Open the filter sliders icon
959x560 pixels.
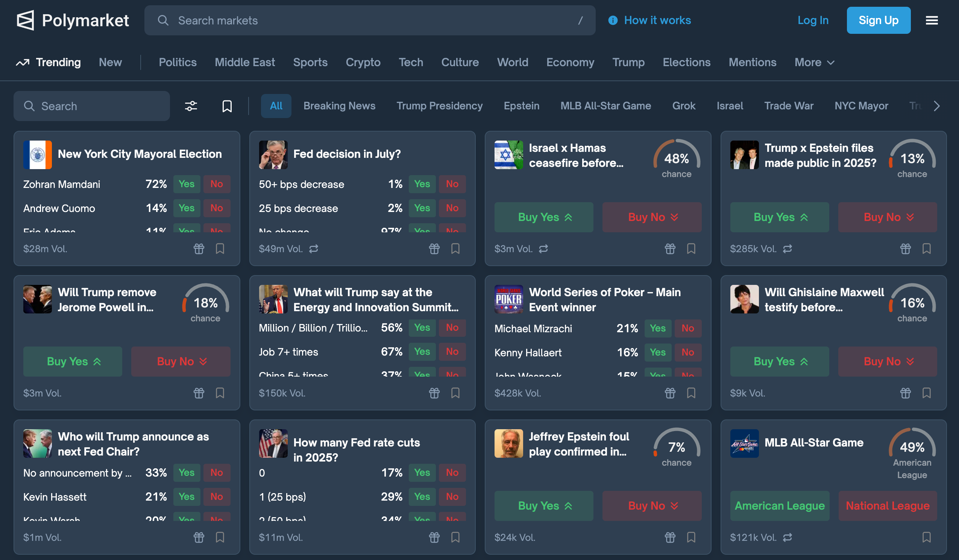[x=191, y=106]
